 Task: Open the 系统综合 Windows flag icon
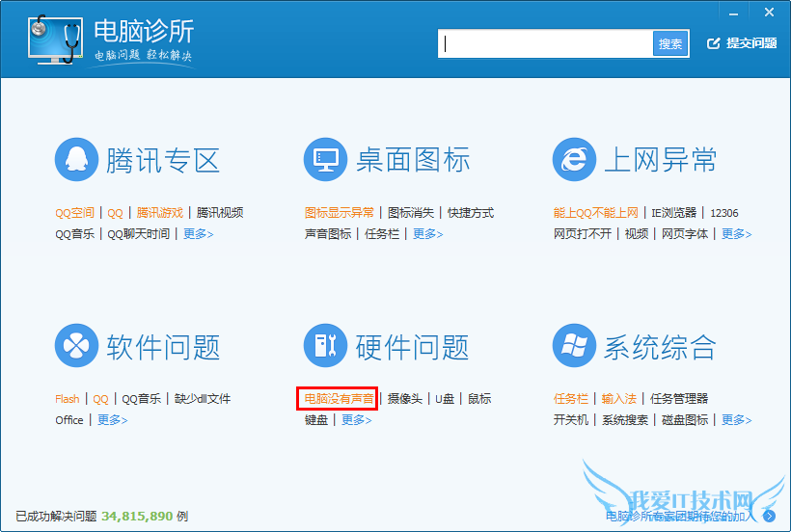pyautogui.click(x=575, y=346)
